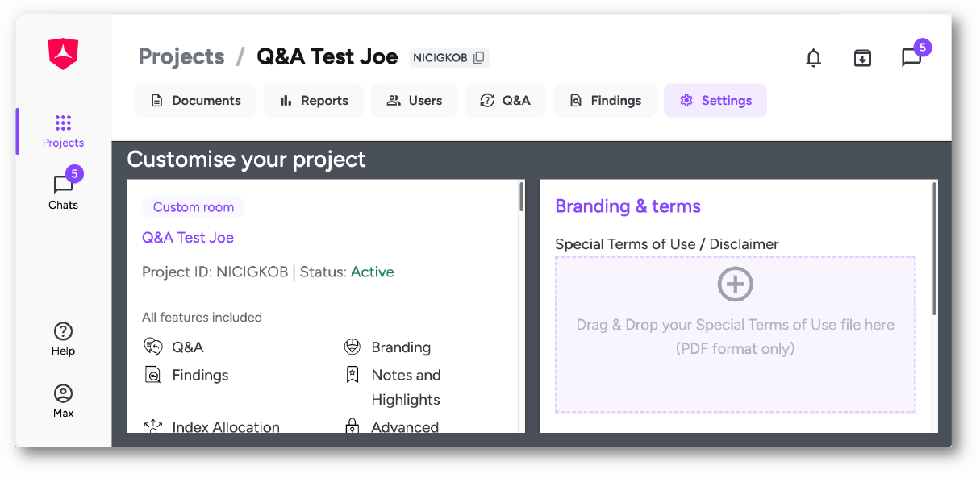This screenshot has height=478, width=980.
Task: Click the All features included label
Action: coord(202,318)
